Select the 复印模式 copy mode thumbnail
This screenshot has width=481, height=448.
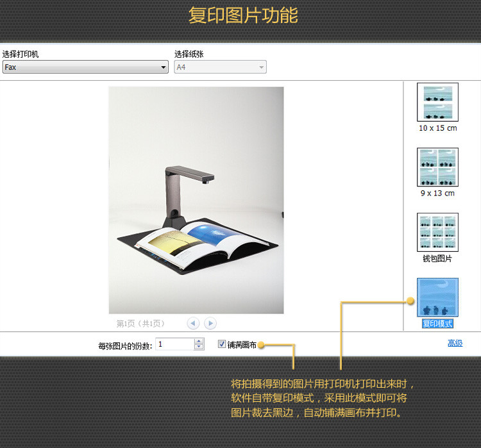coord(437,297)
